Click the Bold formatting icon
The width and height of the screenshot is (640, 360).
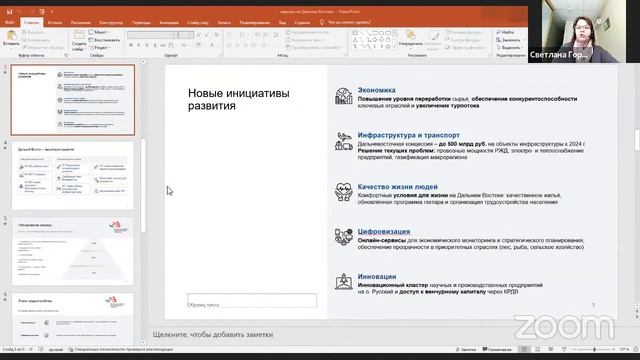click(x=131, y=45)
